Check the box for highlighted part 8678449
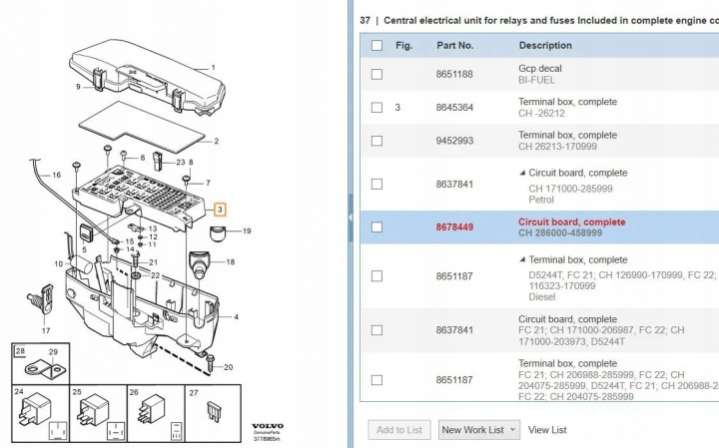This screenshot has width=719, height=448. click(377, 227)
